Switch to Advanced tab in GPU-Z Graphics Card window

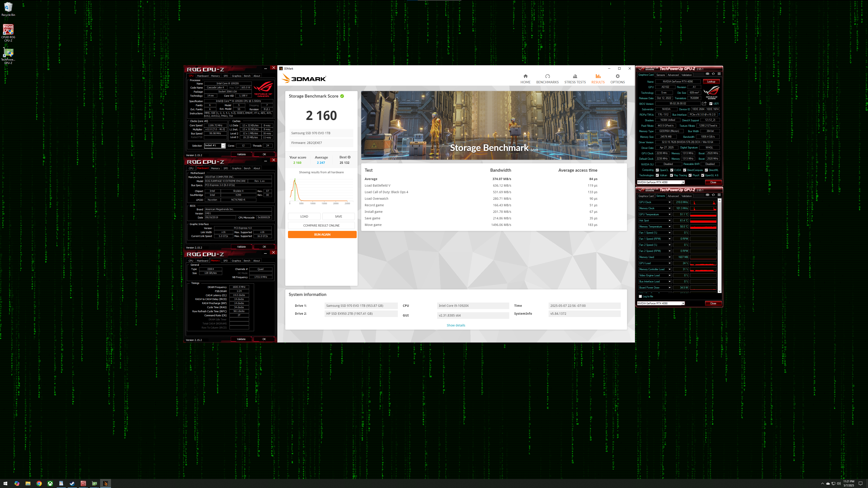tap(673, 75)
